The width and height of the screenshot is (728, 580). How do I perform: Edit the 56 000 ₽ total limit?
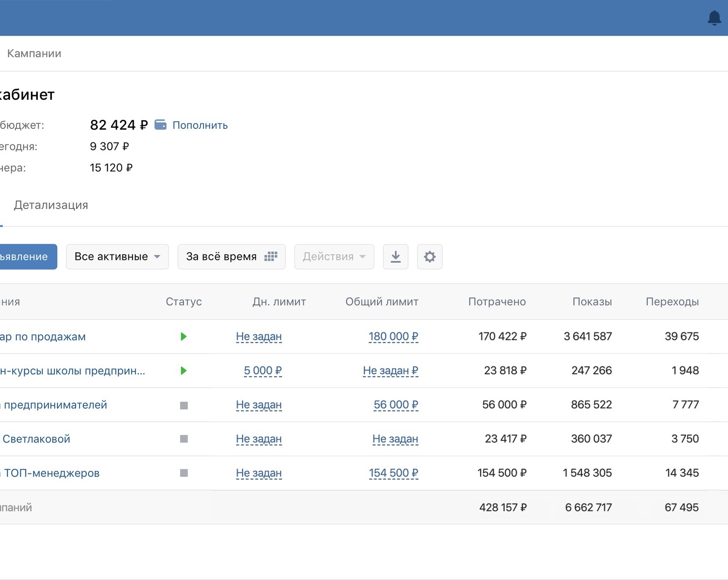click(396, 405)
